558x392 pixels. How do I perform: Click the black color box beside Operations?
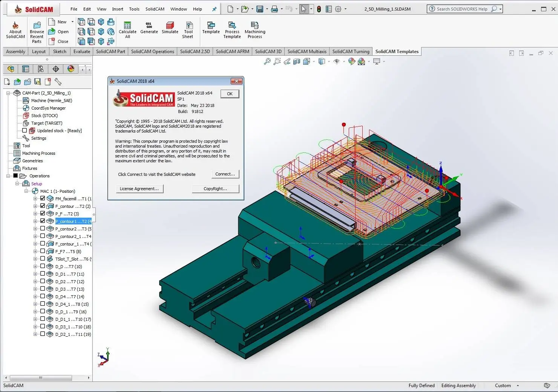(x=15, y=175)
